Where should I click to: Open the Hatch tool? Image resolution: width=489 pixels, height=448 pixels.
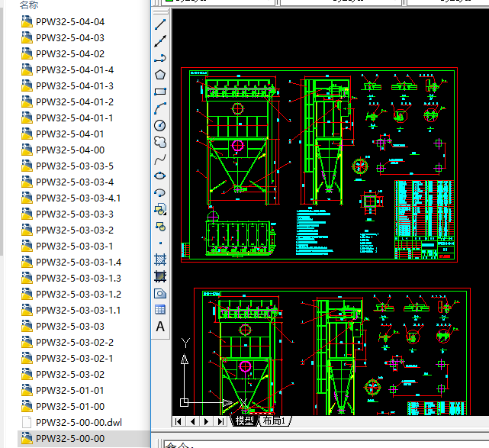coord(160,259)
